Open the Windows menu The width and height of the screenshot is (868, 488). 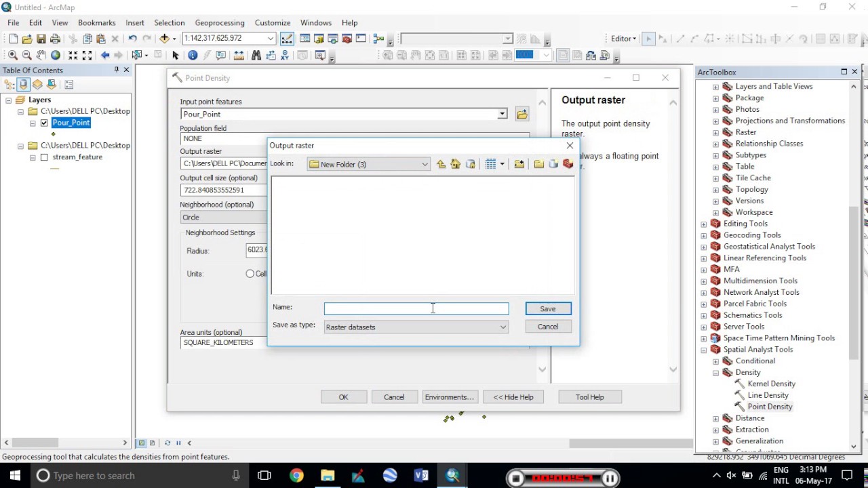pyautogui.click(x=316, y=22)
